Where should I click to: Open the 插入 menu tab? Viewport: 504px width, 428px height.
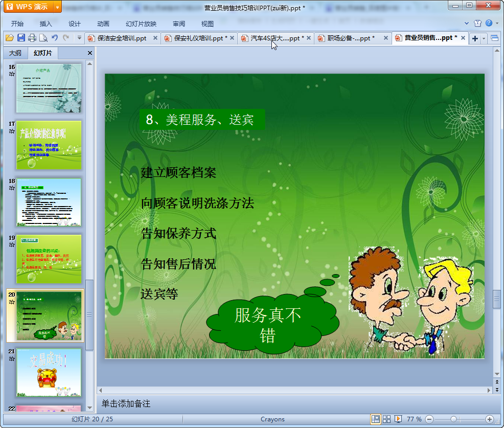(45, 24)
